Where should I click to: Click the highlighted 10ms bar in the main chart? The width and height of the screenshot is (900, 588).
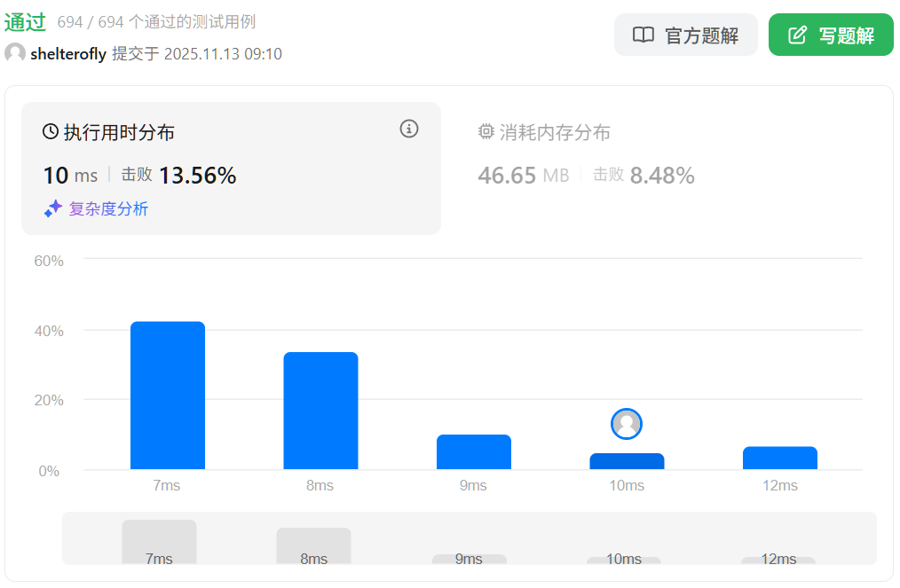[x=627, y=461]
